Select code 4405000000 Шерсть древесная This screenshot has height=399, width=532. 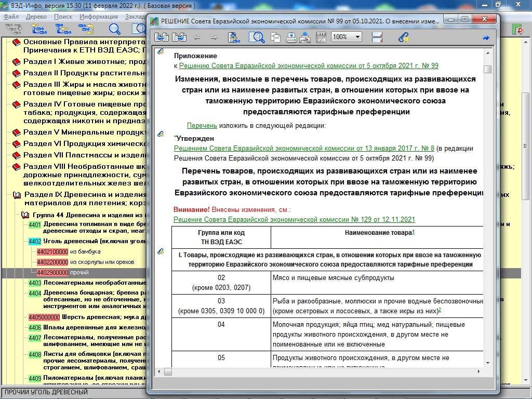[x=44, y=317]
